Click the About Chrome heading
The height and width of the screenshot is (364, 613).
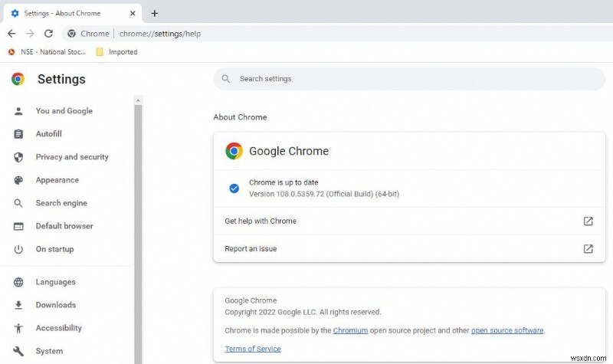pyautogui.click(x=240, y=117)
